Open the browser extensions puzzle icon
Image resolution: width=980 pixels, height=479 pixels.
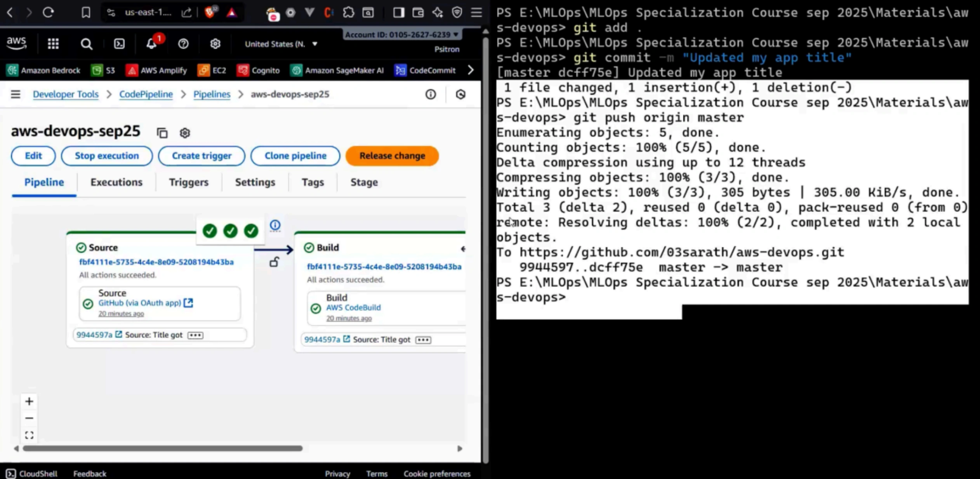pyautogui.click(x=348, y=13)
